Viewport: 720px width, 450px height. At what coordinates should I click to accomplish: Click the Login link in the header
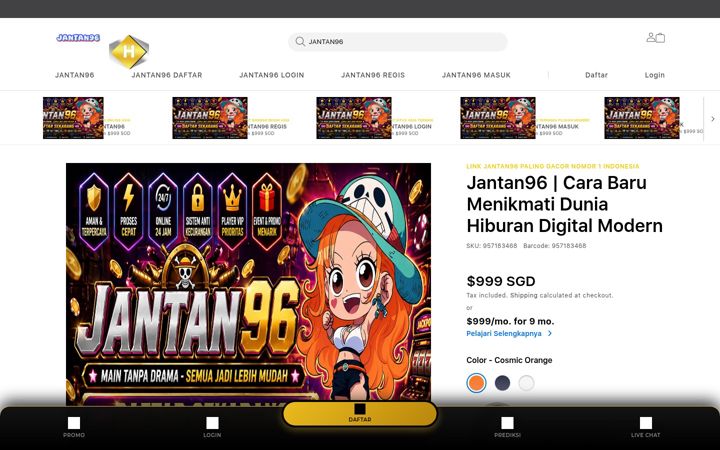654,75
